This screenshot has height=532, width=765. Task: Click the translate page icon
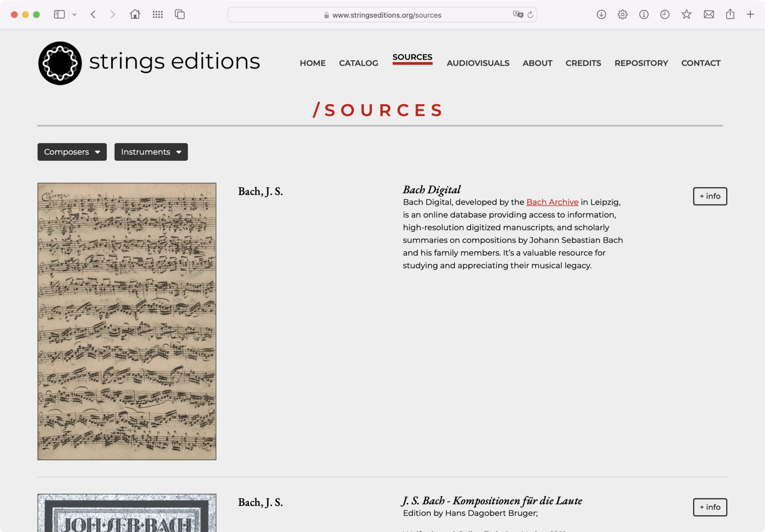click(518, 15)
